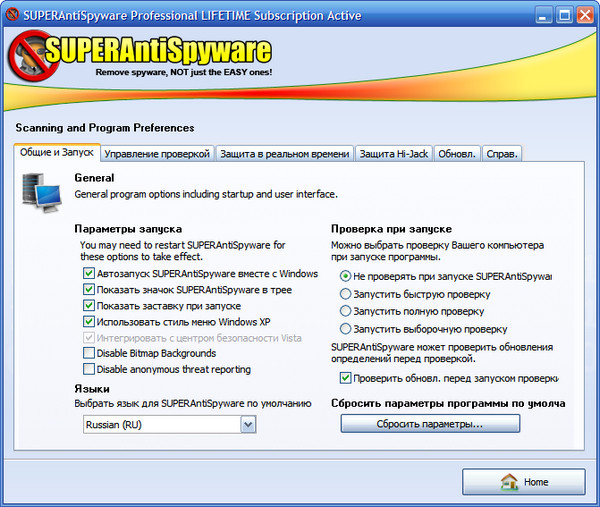The image size is (600, 507).
Task: Select Запустить быструю проверку radio button
Action: (x=346, y=294)
